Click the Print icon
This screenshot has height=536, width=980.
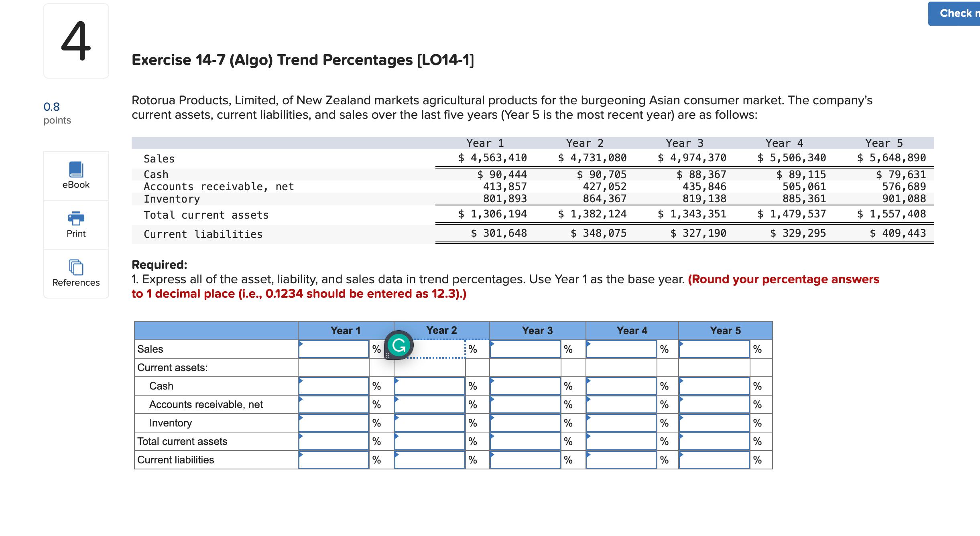pos(75,219)
